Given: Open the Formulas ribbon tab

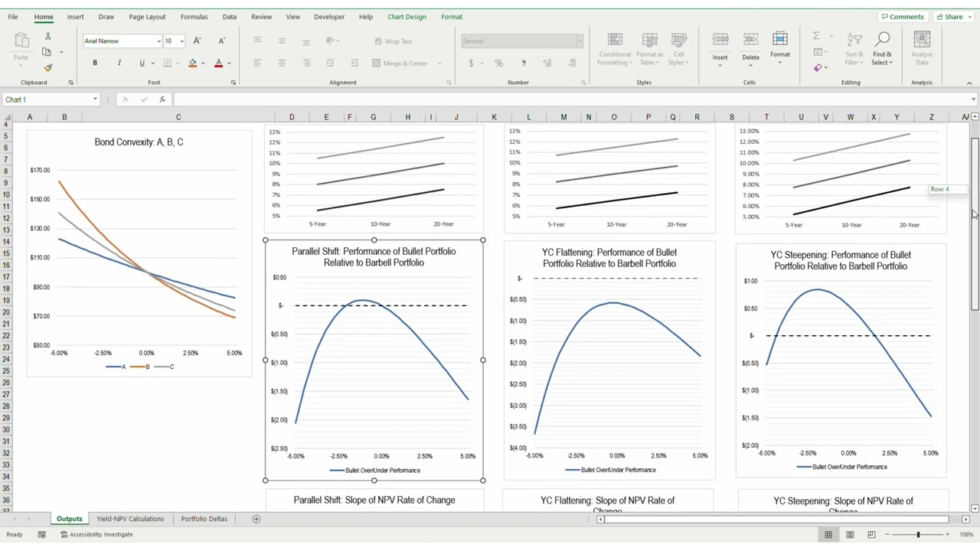Looking at the screenshot, I should (194, 17).
